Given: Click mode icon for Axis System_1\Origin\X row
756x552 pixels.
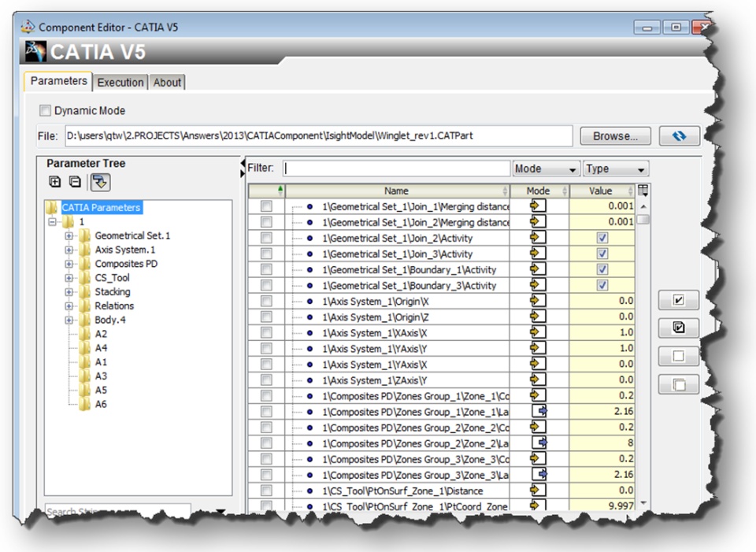Looking at the screenshot, I should 538,301.
